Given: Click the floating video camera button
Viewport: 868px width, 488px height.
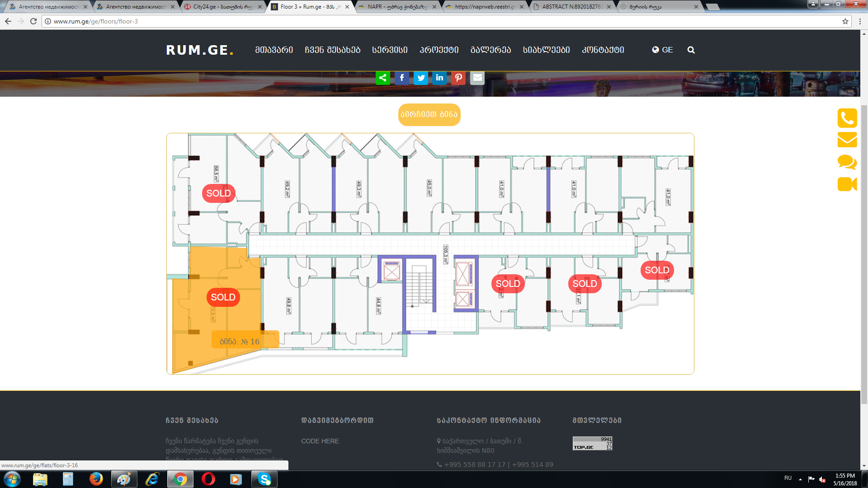Looking at the screenshot, I should pyautogui.click(x=847, y=184).
